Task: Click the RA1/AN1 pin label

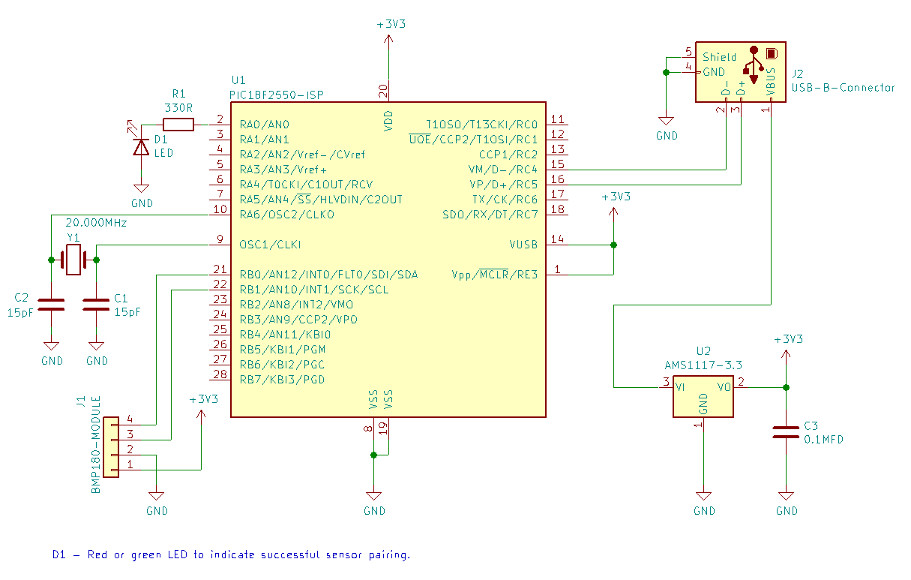Action: (264, 139)
